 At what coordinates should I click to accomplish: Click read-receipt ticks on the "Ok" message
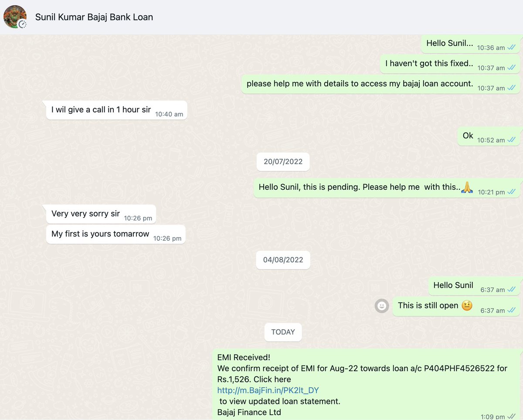coord(512,140)
